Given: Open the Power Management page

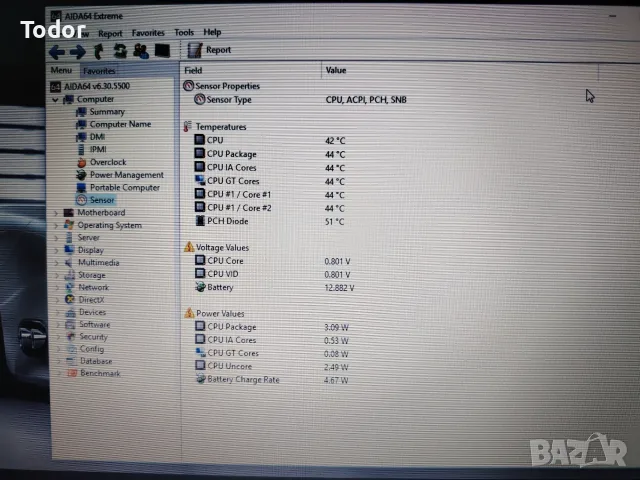Looking at the screenshot, I should coord(120,175).
